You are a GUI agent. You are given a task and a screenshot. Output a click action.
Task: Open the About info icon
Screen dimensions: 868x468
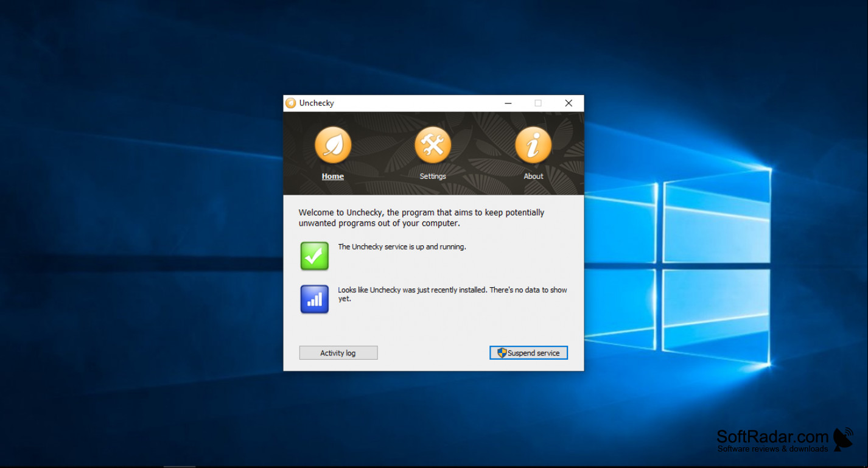pyautogui.click(x=533, y=145)
